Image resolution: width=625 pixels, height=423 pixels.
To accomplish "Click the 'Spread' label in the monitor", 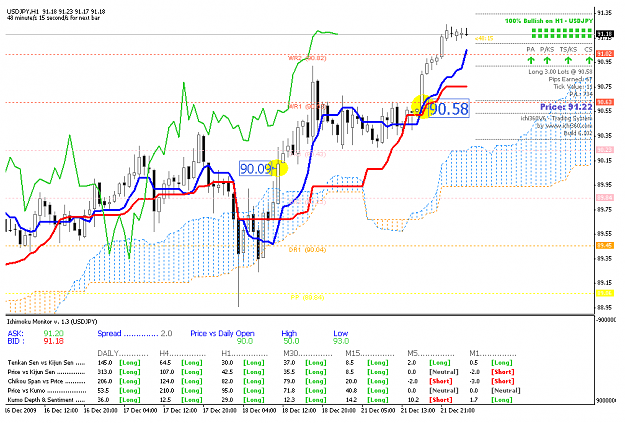I will point(109,333).
